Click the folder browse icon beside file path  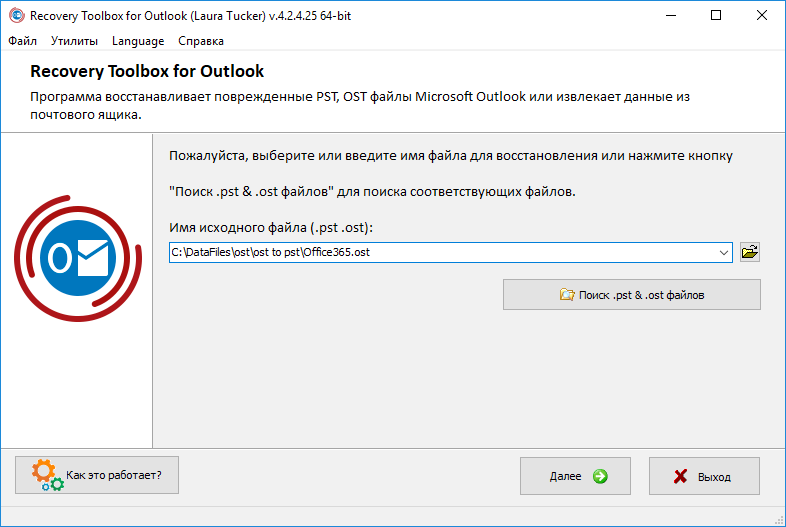coord(750,252)
